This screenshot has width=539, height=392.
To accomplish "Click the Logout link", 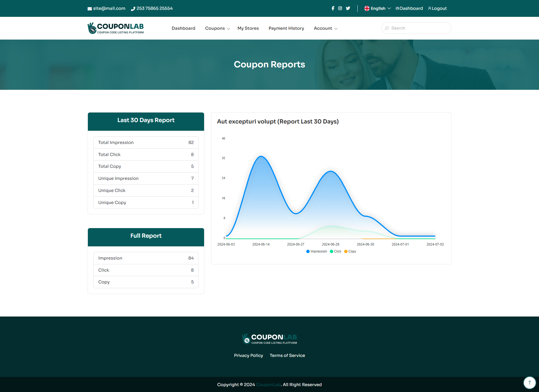I will click(437, 8).
